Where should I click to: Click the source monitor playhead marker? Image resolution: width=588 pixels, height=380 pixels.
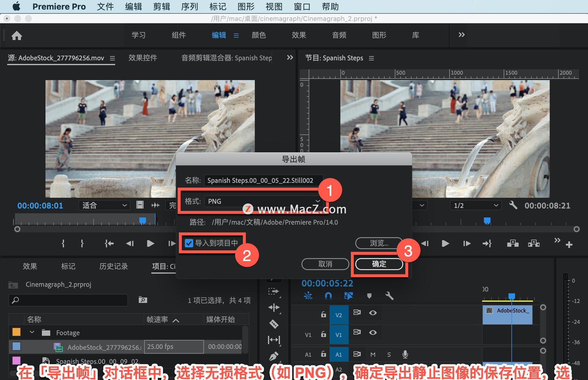142,221
